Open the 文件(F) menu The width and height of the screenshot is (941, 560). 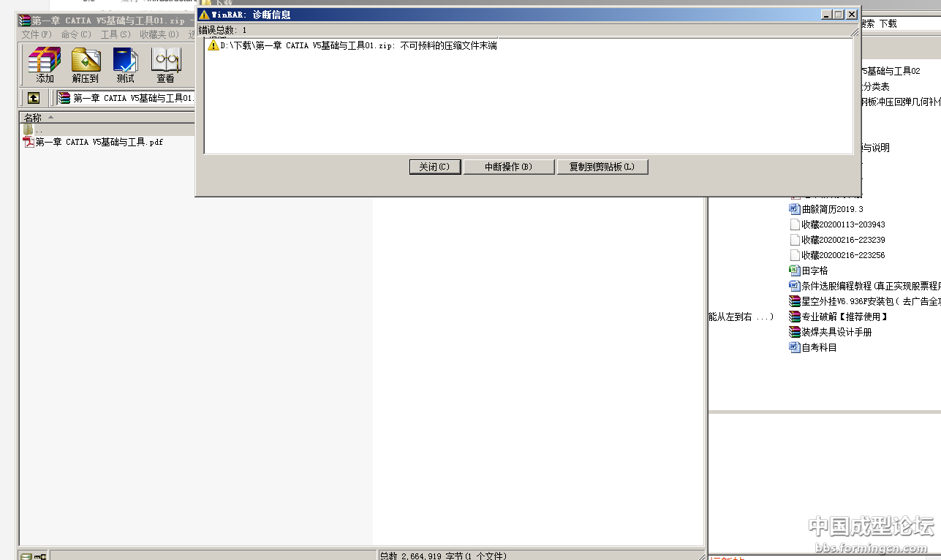tap(37, 34)
